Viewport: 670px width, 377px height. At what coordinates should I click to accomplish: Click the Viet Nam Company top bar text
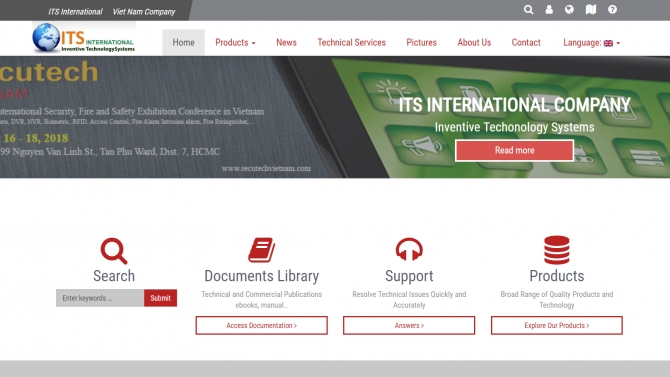[144, 12]
